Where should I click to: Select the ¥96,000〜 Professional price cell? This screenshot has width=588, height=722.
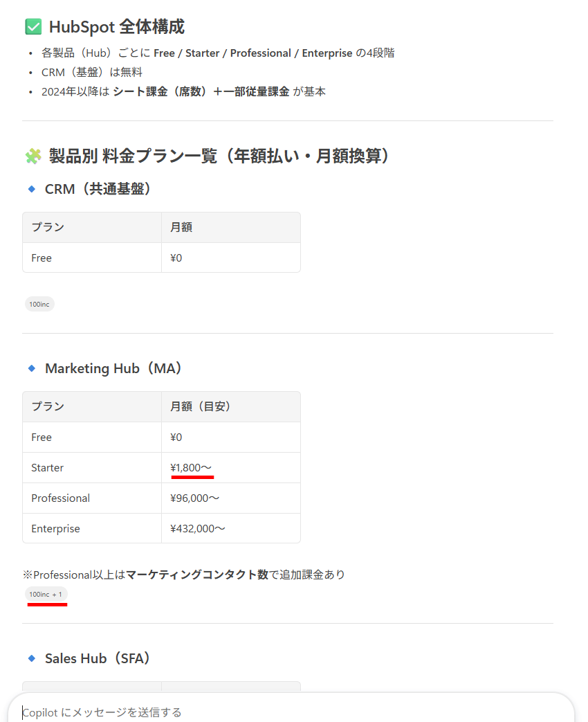pyautogui.click(x=195, y=498)
